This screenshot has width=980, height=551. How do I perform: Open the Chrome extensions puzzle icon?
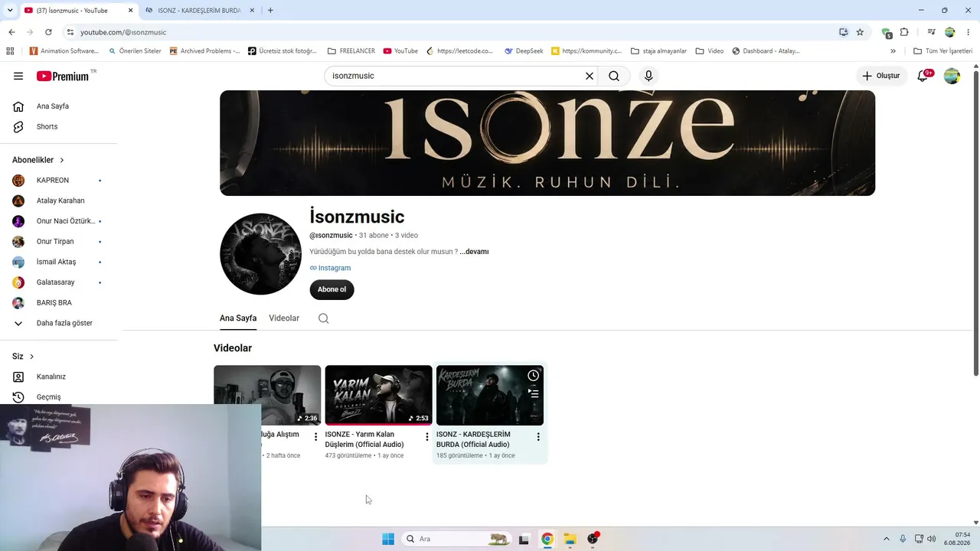pyautogui.click(x=904, y=32)
